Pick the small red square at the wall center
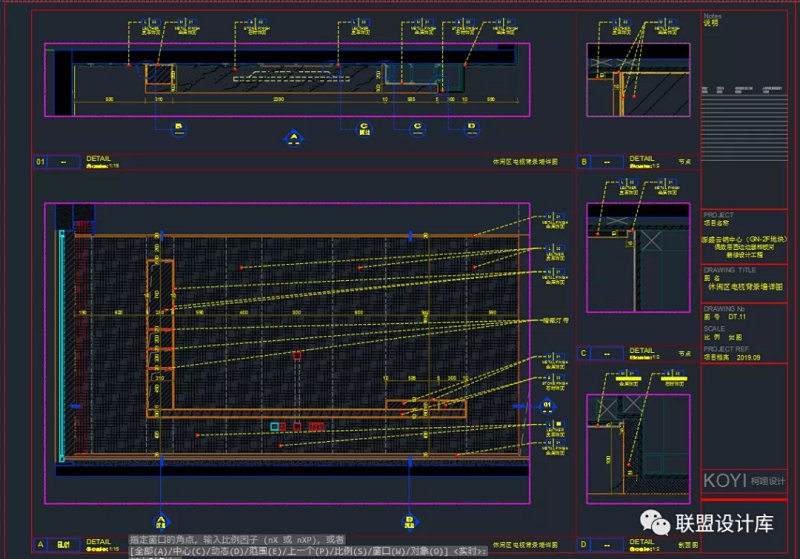The image size is (800, 559). click(296, 355)
